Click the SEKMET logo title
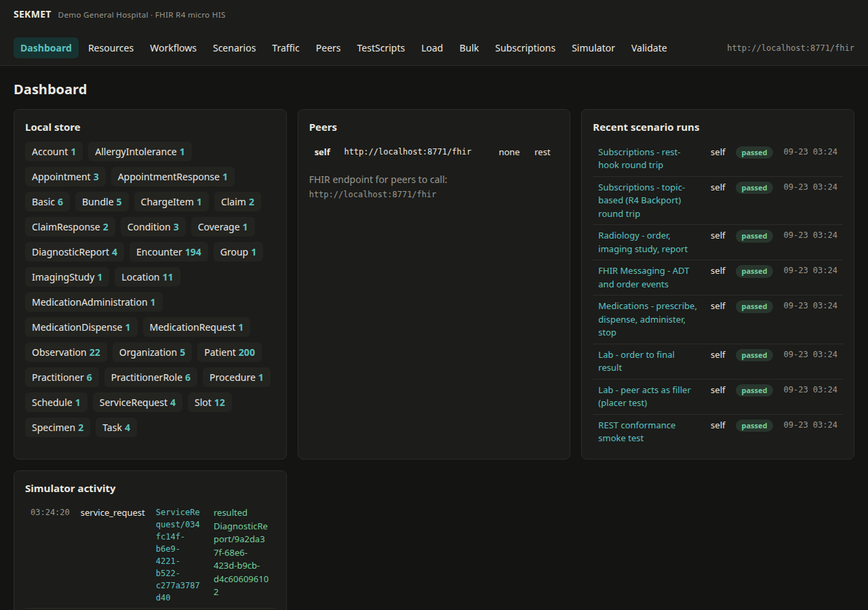Viewport: 868px width, 610px height. pos(32,14)
